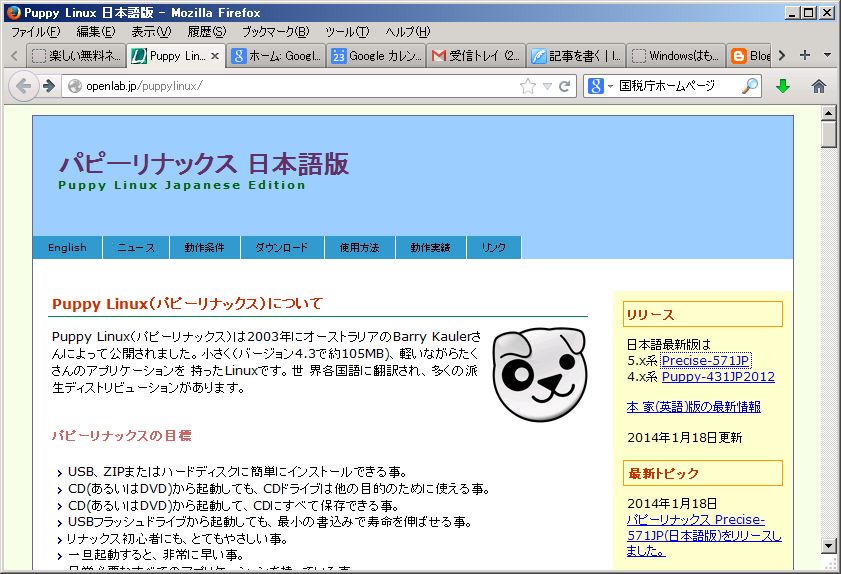The height and width of the screenshot is (574, 841).
Task: Open the リンク navigation item
Action: click(493, 247)
